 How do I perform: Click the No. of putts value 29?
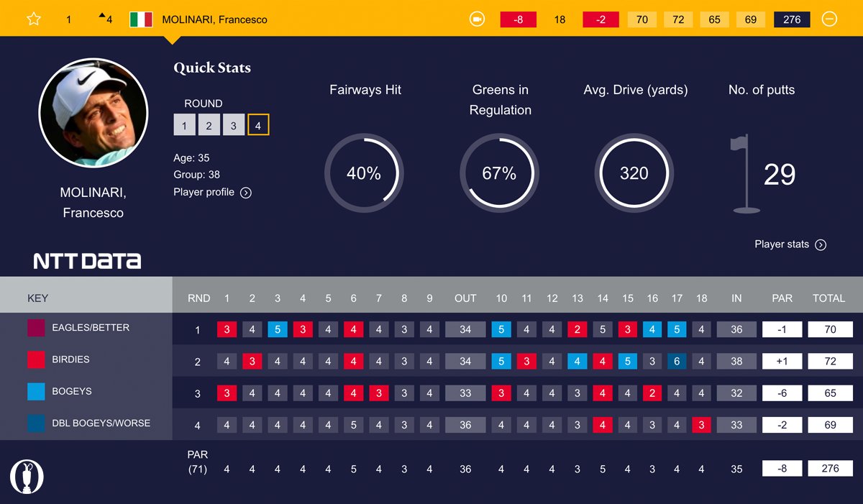(x=780, y=174)
